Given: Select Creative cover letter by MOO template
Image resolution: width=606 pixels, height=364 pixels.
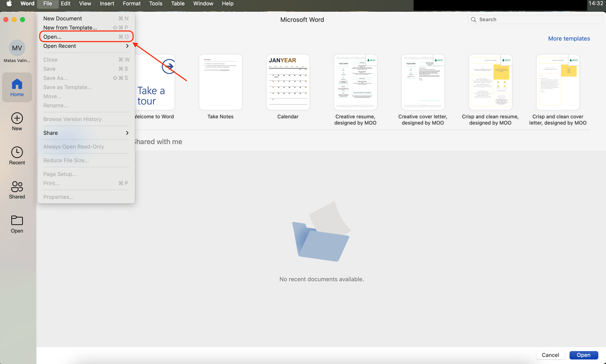Looking at the screenshot, I should point(423,82).
